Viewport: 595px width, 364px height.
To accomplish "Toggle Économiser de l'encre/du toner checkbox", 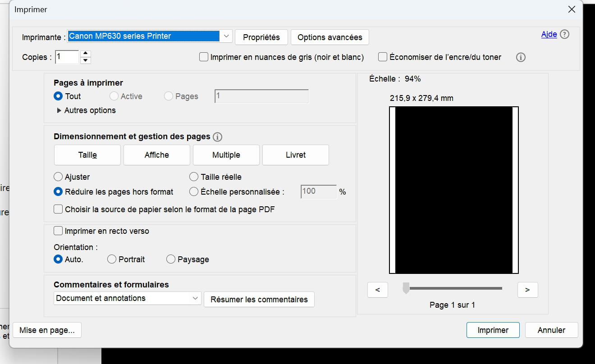I will point(383,57).
